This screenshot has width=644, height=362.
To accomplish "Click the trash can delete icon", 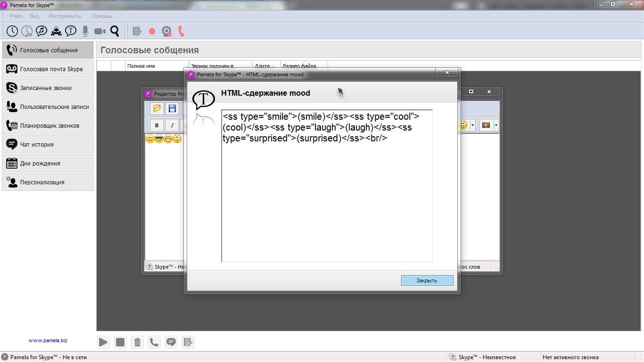I will tap(137, 342).
